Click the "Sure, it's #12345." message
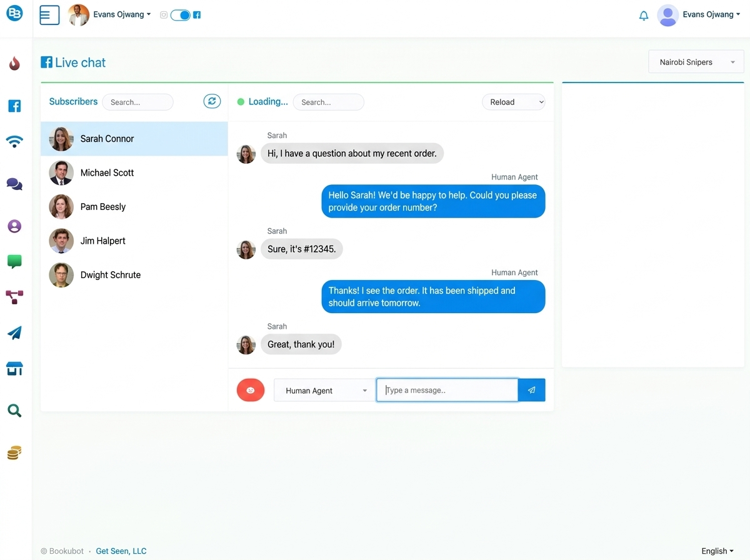This screenshot has height=560, width=750. click(x=301, y=249)
